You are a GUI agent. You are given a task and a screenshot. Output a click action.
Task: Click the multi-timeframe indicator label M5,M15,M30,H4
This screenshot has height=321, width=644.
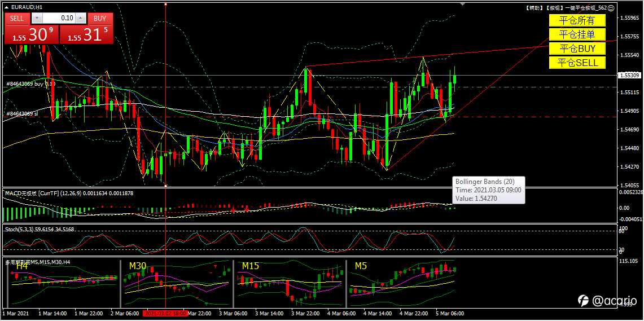point(38,261)
